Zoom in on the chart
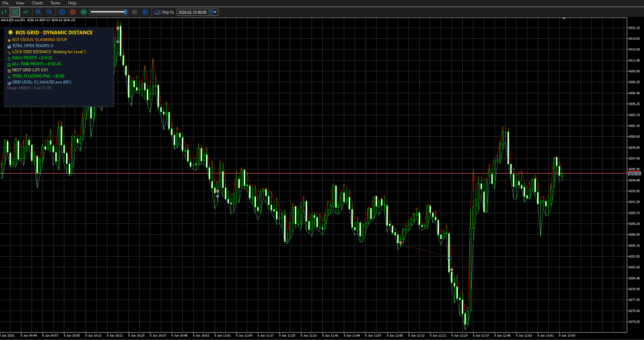Image resolution: width=644 pixels, height=340 pixels. (38, 12)
